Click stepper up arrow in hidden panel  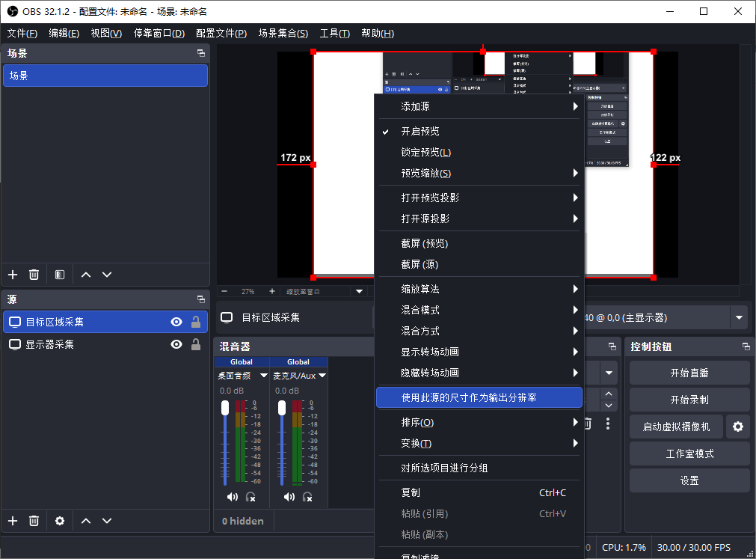click(609, 394)
